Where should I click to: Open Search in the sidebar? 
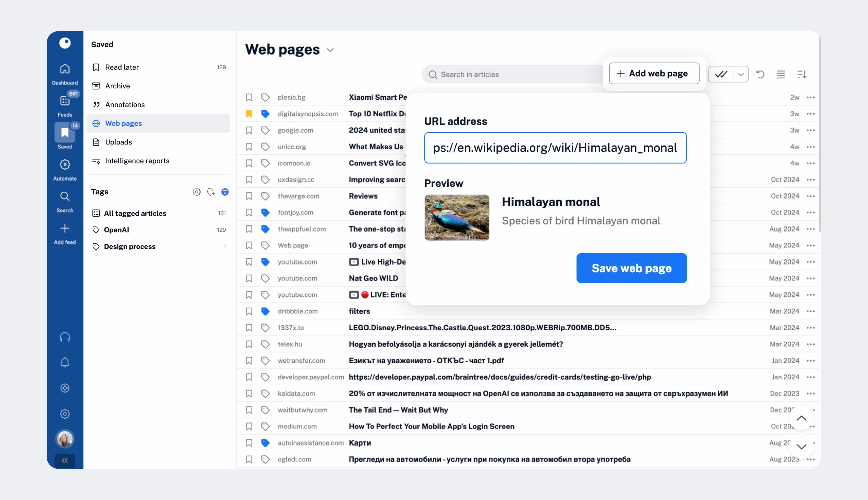pos(65,202)
